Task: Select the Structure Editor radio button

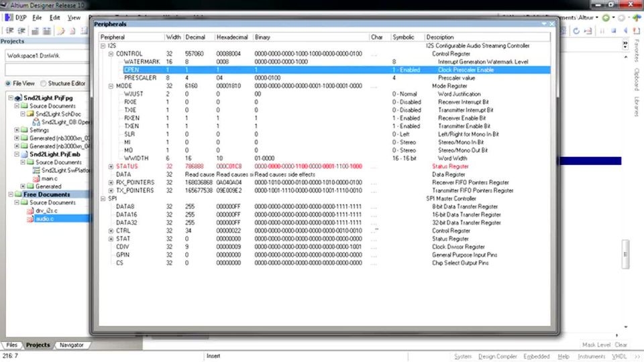Action: click(43, 83)
